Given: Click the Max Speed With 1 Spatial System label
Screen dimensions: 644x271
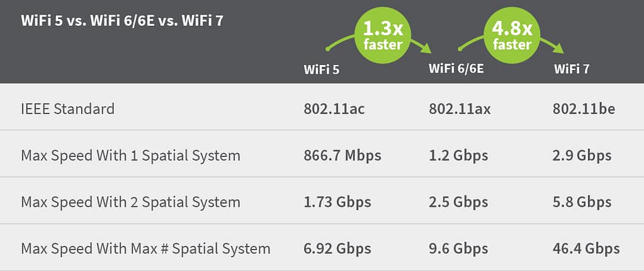Looking at the screenshot, I should (x=130, y=155).
